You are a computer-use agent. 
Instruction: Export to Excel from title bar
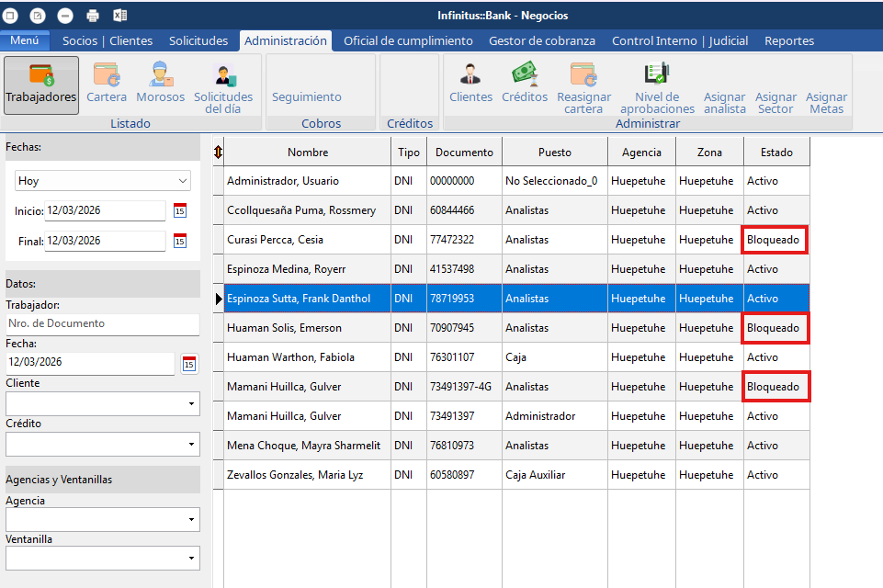(x=119, y=16)
